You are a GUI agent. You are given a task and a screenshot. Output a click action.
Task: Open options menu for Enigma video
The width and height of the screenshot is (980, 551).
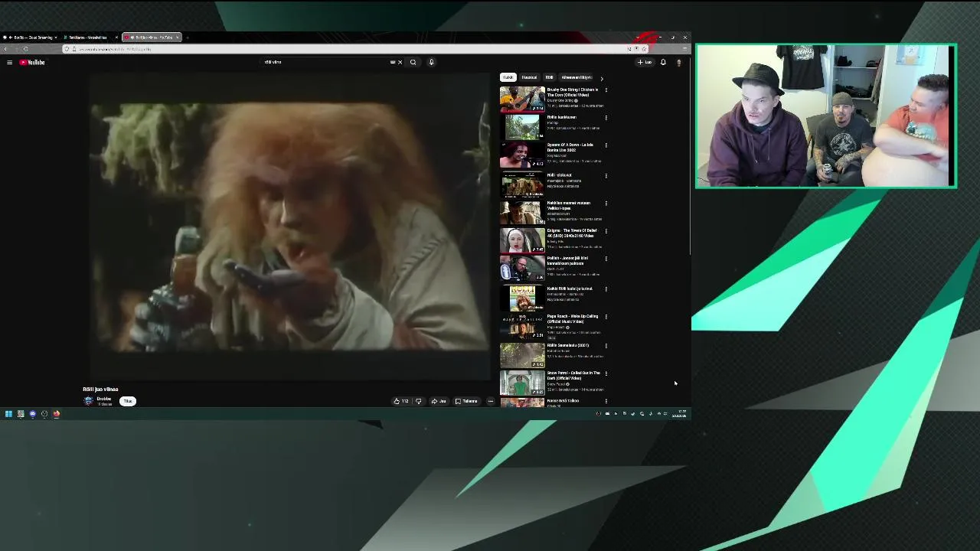pos(606,231)
